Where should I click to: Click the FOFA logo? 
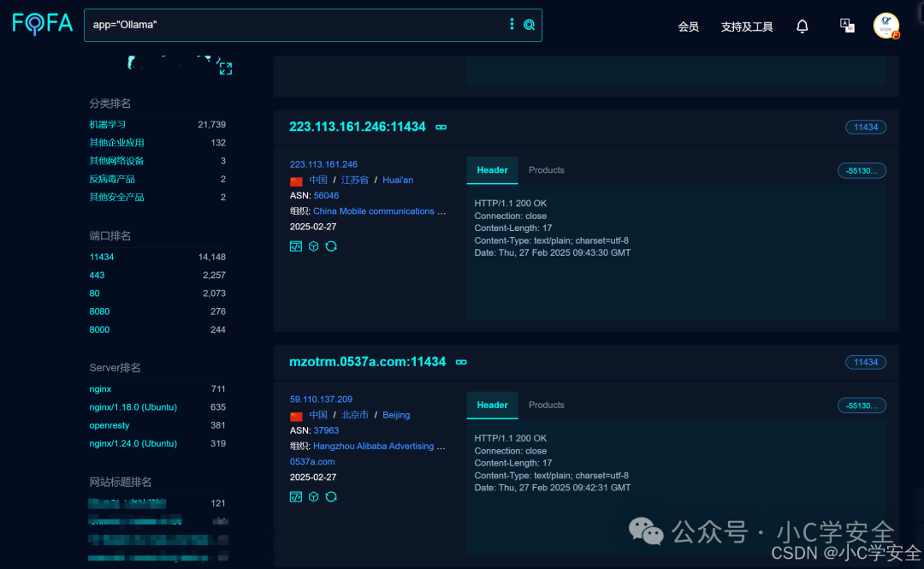(43, 24)
